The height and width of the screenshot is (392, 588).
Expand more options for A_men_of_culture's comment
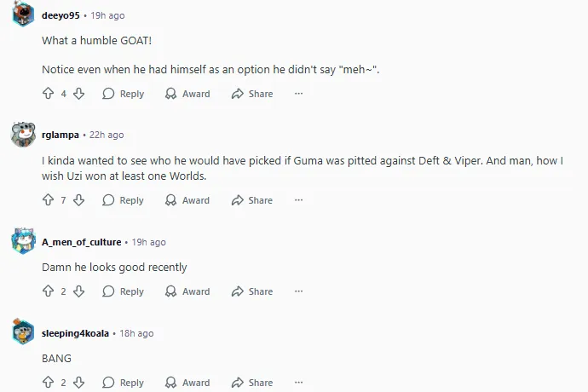tap(298, 291)
